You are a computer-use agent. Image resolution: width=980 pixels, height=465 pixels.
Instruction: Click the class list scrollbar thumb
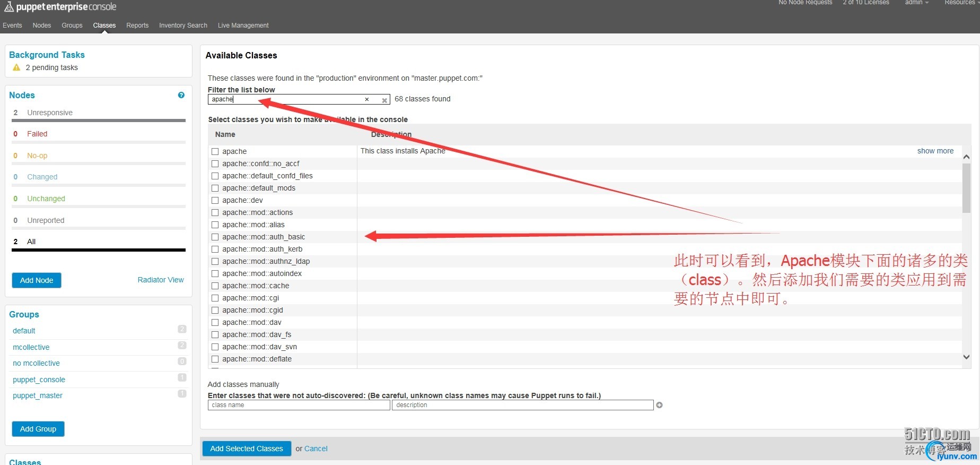click(966, 188)
